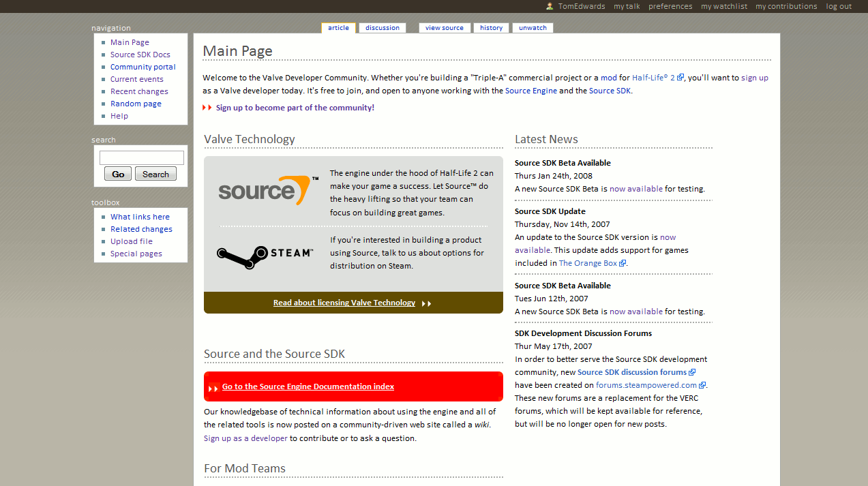Open What links here
This screenshot has width=868, height=486.
140,217
